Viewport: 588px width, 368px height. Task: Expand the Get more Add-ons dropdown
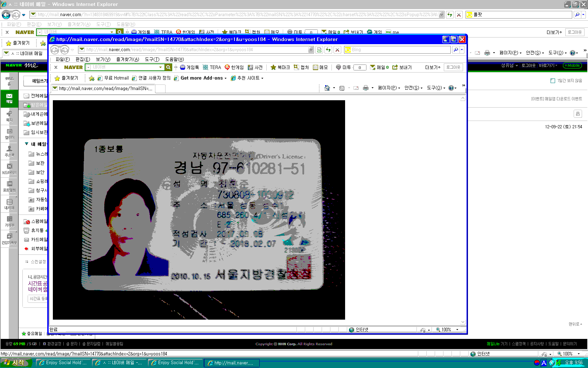click(225, 78)
